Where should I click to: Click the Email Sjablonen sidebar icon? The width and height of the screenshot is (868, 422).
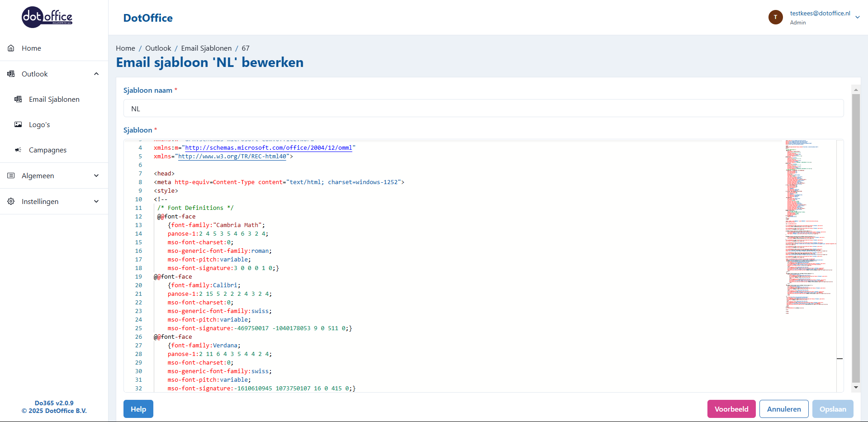(18, 99)
